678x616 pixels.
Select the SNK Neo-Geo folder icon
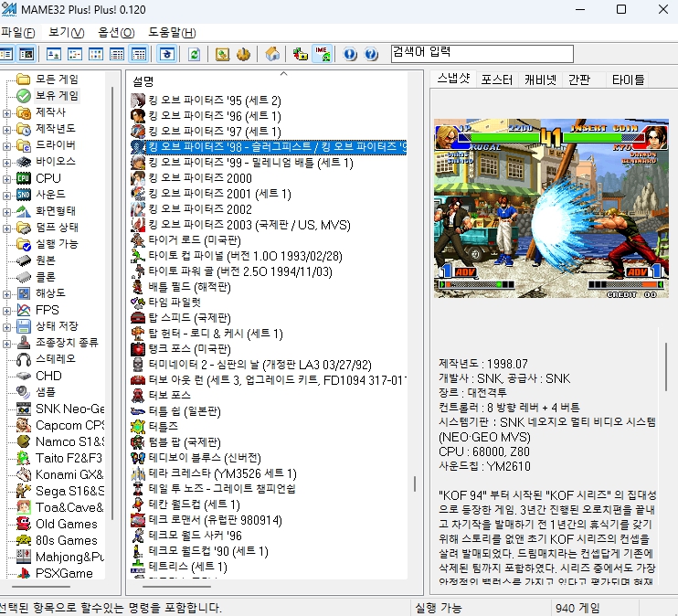[x=24, y=409]
